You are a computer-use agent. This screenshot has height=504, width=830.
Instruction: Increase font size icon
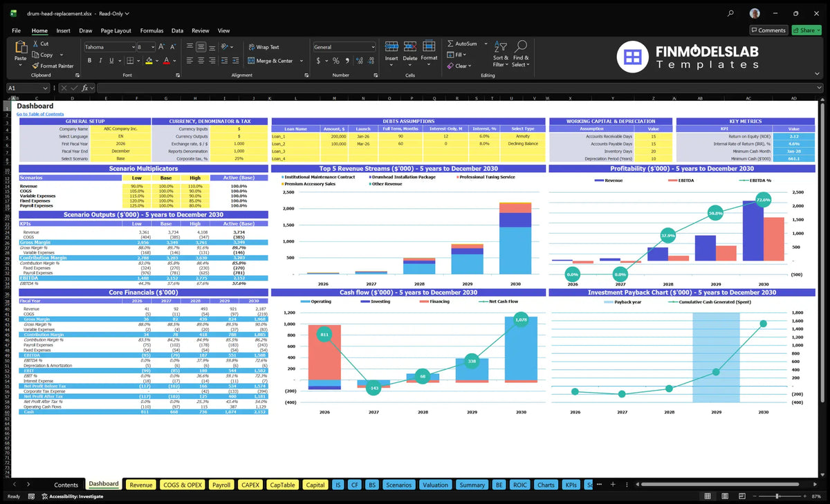click(162, 47)
